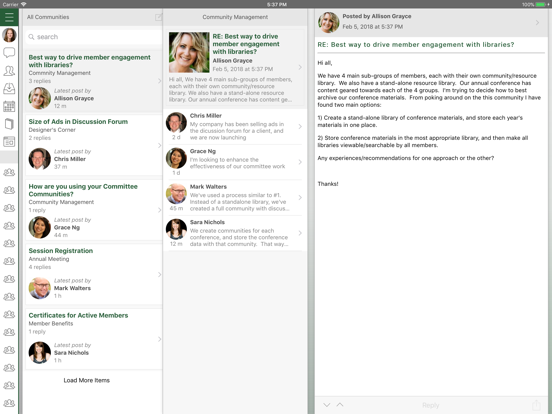
Task: Go to next message with down arrow
Action: point(327,405)
